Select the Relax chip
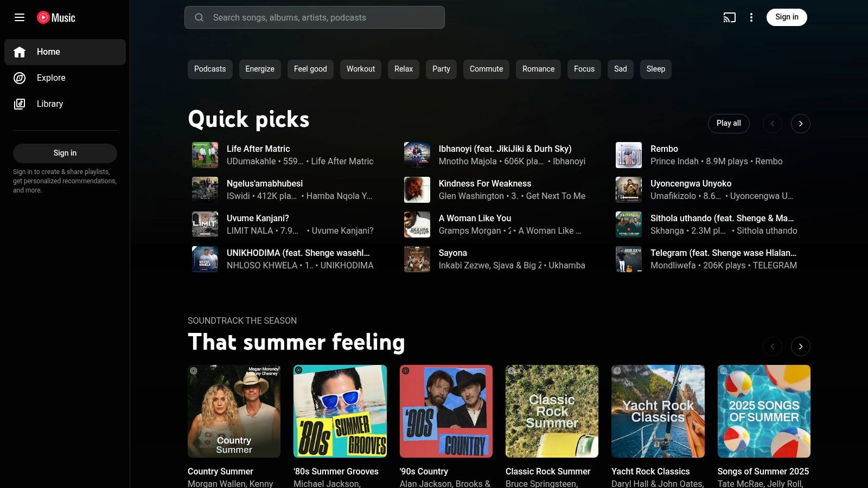Screen dimensions: 868x488 (404, 69)
